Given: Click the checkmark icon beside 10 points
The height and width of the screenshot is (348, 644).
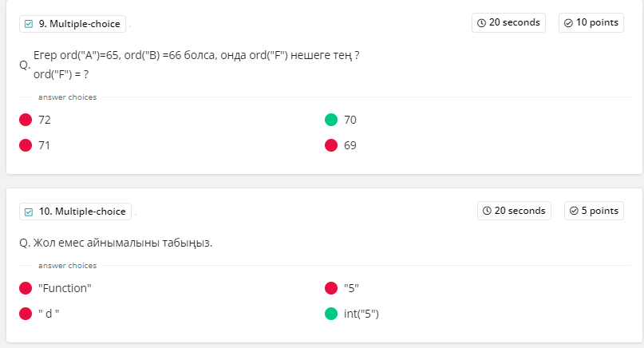Looking at the screenshot, I should [568, 23].
